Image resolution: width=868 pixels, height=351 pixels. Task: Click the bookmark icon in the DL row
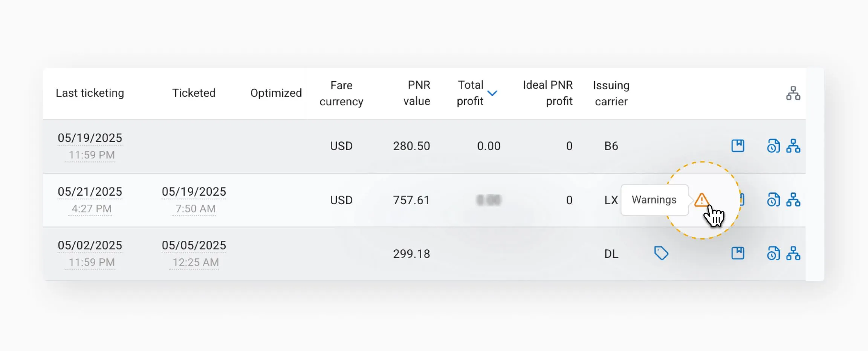(738, 253)
